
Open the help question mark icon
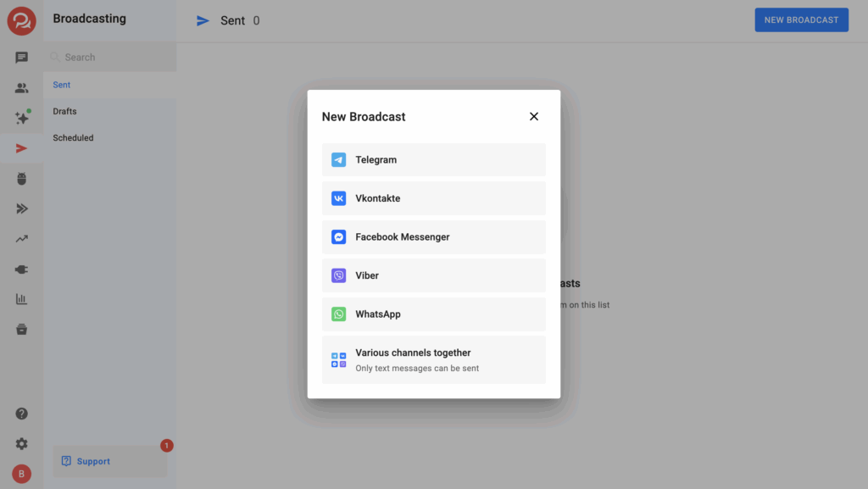coord(21,414)
